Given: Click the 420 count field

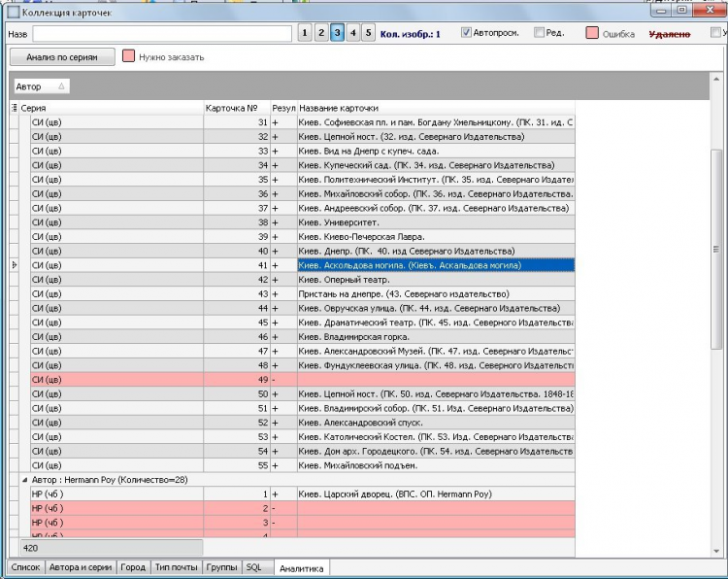Looking at the screenshot, I should [x=112, y=548].
